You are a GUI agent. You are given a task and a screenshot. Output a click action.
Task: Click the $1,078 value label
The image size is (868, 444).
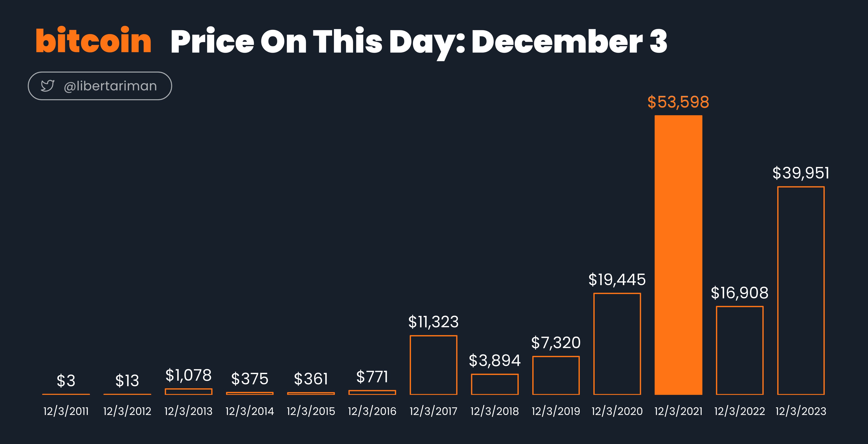point(188,375)
